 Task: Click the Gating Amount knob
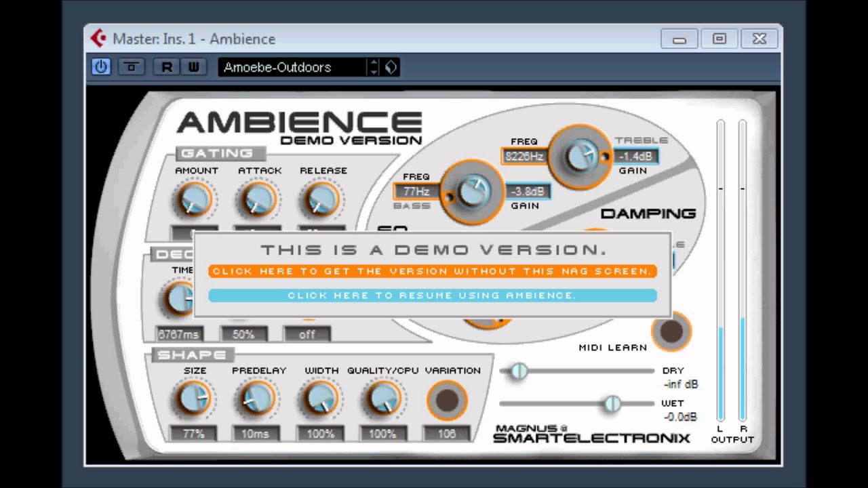pyautogui.click(x=196, y=200)
